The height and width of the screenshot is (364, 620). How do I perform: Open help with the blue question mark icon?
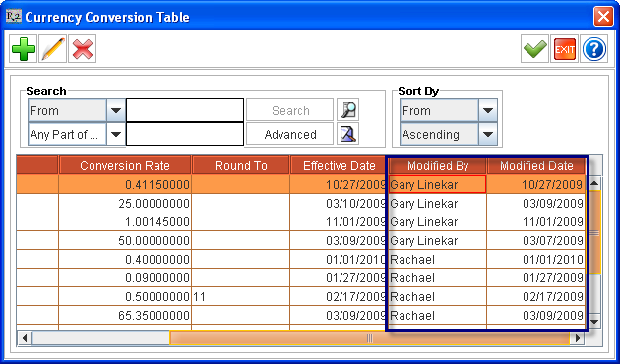(x=593, y=48)
